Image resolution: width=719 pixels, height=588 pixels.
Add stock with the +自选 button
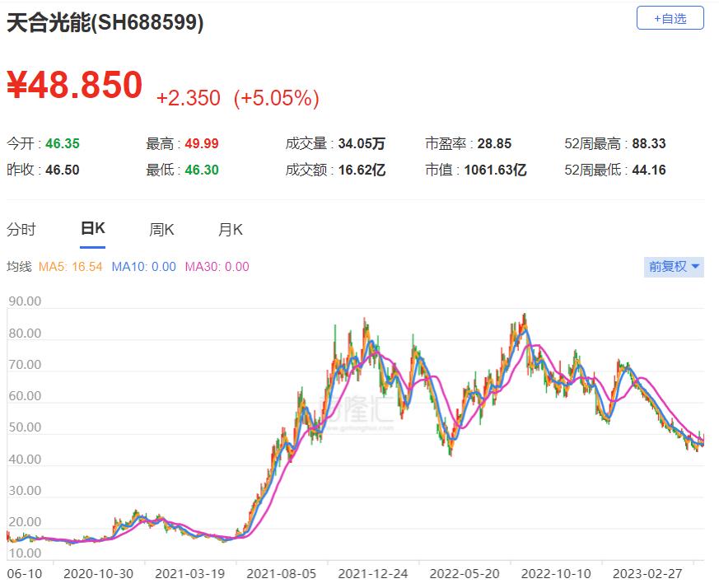[670, 18]
